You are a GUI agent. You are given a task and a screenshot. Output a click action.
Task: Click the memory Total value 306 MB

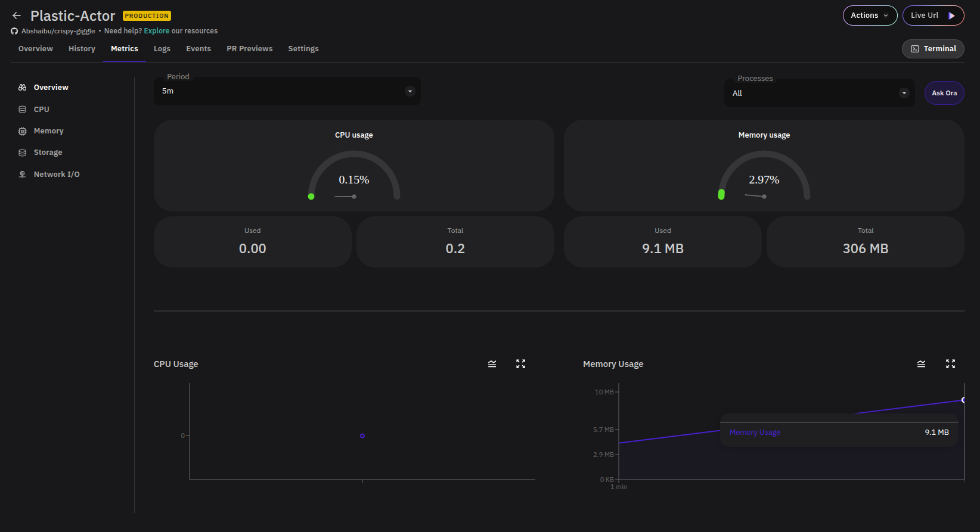(x=866, y=249)
